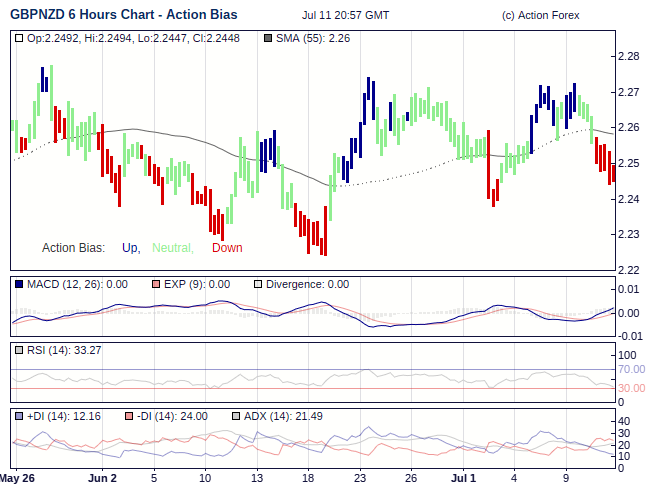The height and width of the screenshot is (489, 650).
Task: Click the Jul 1 date axis label
Action: [x=462, y=478]
